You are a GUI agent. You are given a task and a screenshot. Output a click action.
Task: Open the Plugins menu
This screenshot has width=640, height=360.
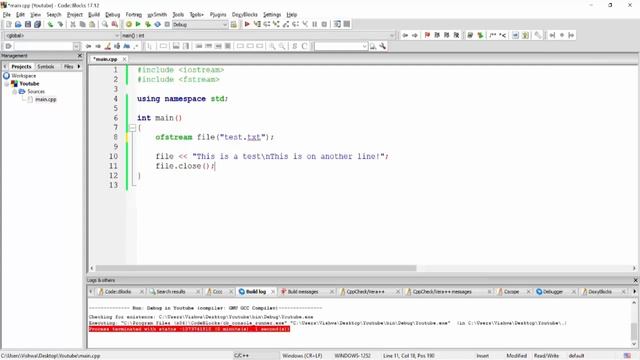click(218, 14)
